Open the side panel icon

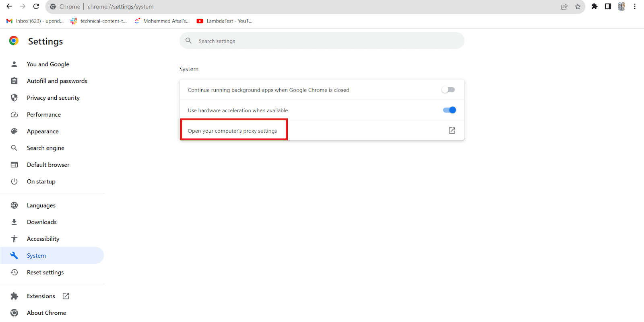tap(608, 6)
